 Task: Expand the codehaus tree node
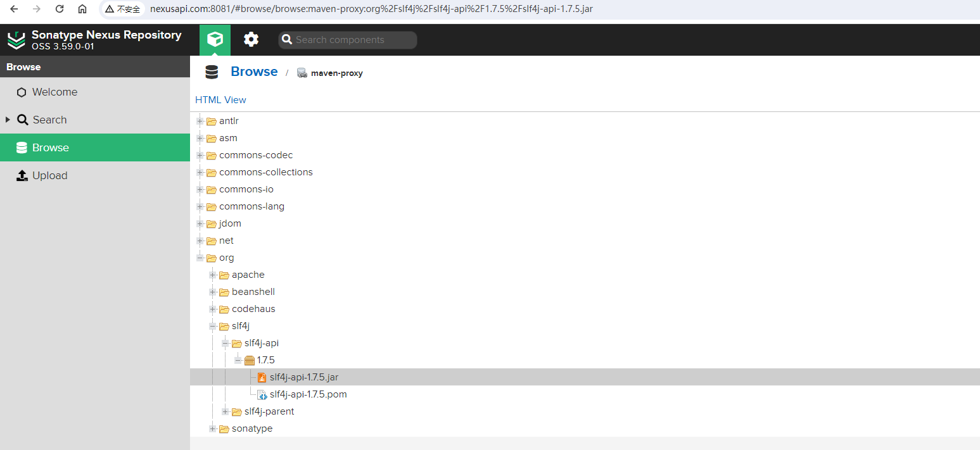tap(213, 309)
